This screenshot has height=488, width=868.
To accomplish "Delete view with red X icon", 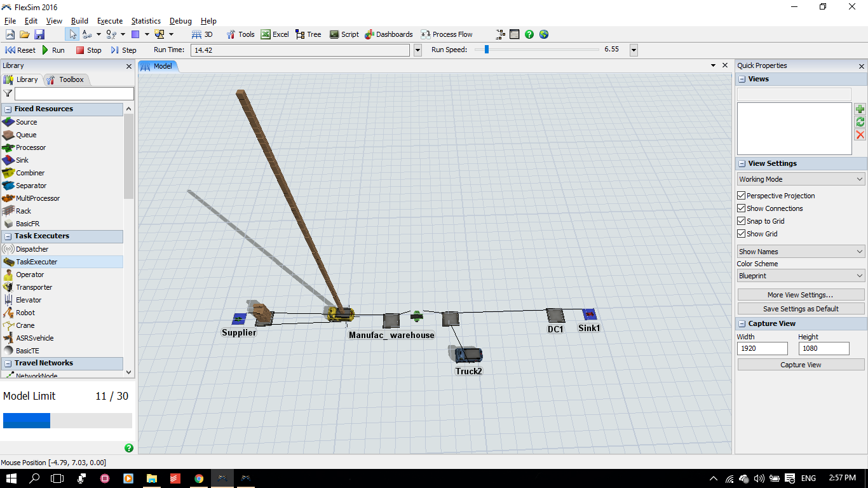I will [860, 135].
